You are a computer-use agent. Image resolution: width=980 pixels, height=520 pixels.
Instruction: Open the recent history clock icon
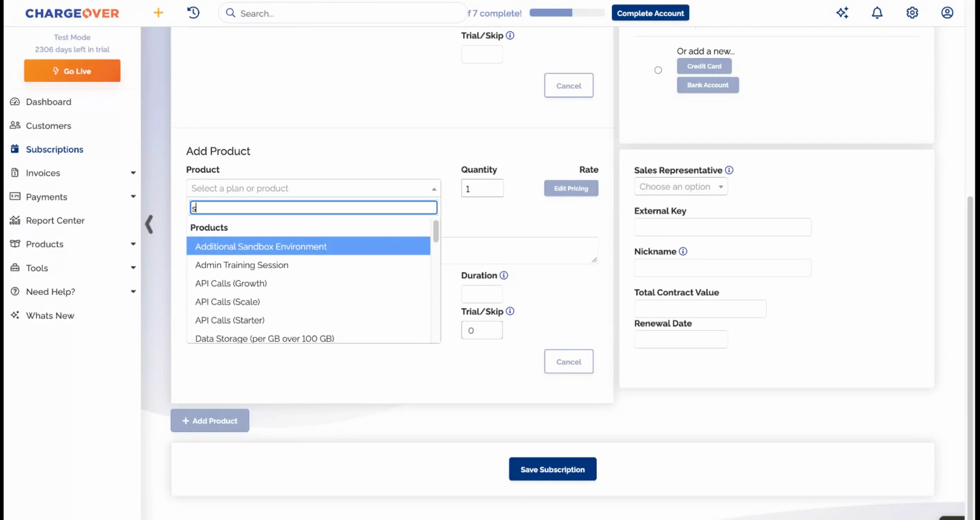coord(193,13)
